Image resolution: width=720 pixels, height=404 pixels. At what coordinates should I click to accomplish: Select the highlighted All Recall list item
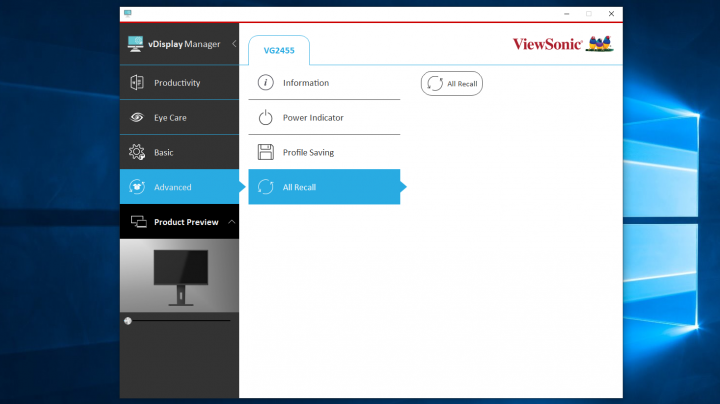324,187
